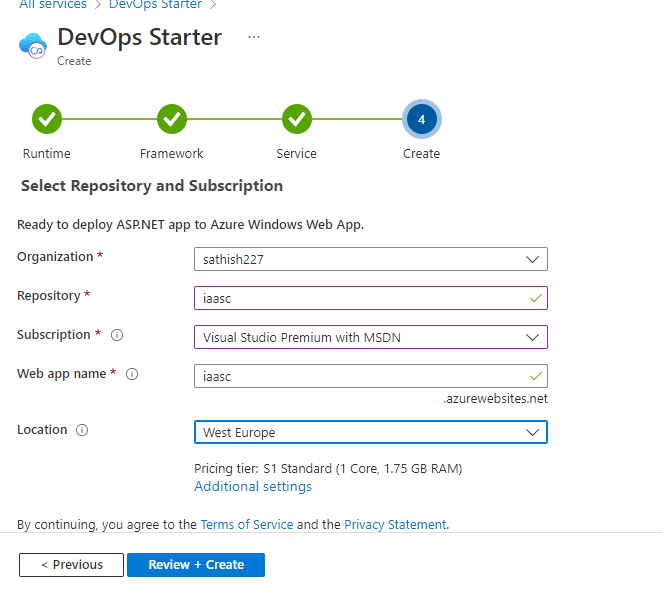Open the ellipsis menu beside DevOps Starter
The image size is (662, 591).
[x=254, y=37]
